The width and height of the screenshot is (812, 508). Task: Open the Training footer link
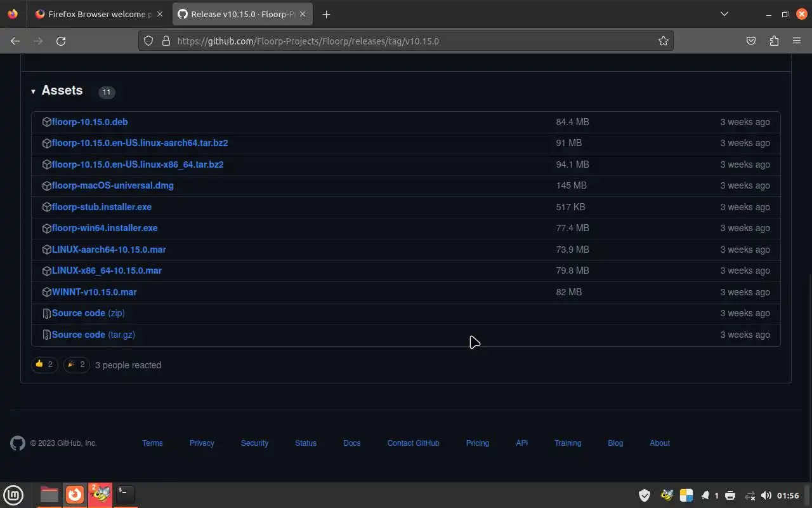click(x=568, y=443)
